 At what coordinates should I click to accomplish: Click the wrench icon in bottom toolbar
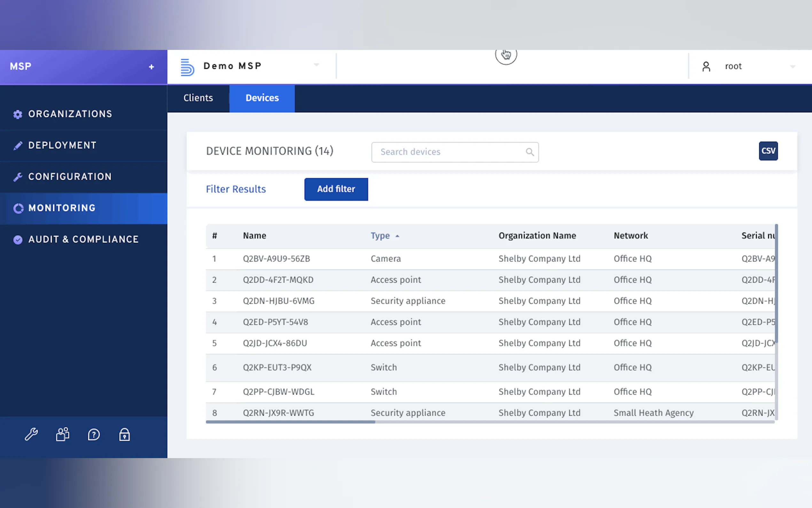pos(31,434)
